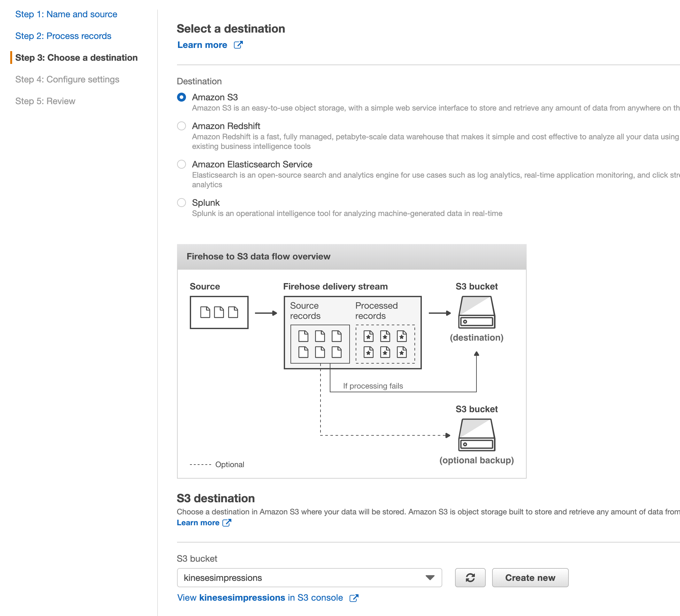Select Amazon Elasticsearch Service radio option

tap(182, 164)
